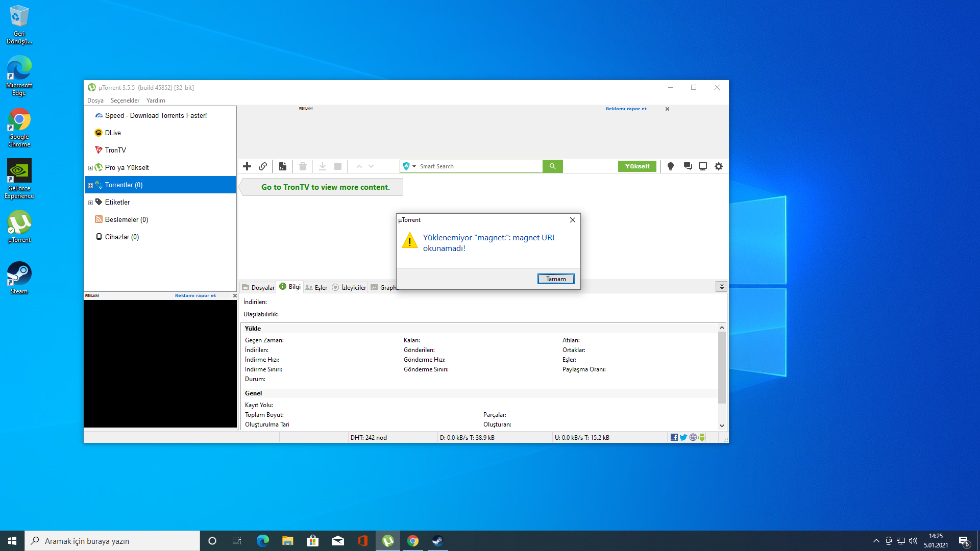Image resolution: width=980 pixels, height=551 pixels.
Task: Click the Add Torrent plus icon
Action: 247,166
